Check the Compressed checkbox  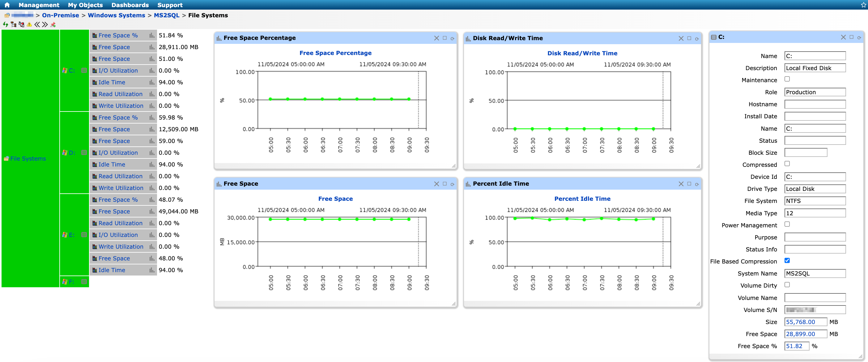(787, 164)
